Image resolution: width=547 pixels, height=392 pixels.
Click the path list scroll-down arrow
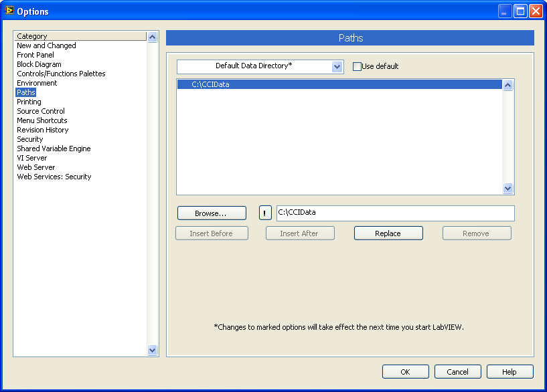(507, 188)
